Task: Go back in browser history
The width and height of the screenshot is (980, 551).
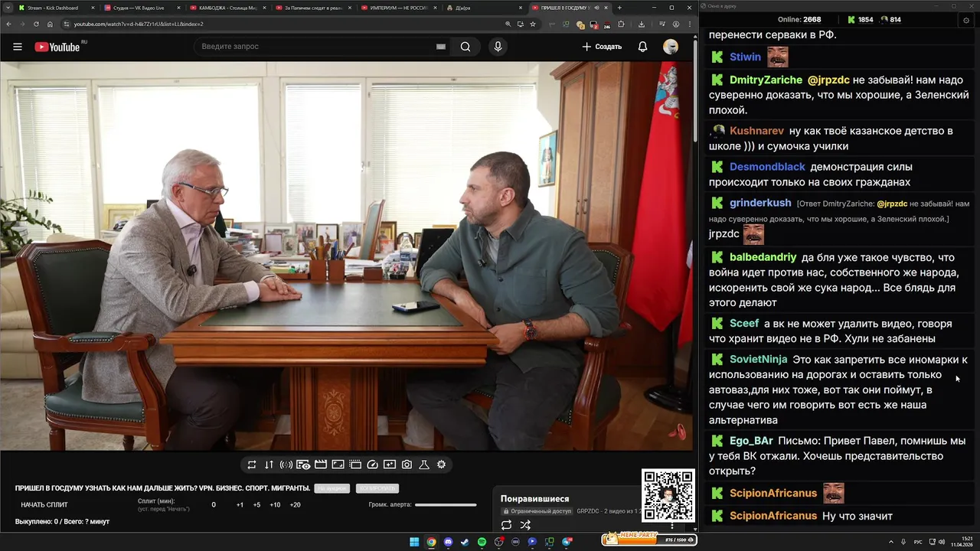Action: [x=9, y=24]
